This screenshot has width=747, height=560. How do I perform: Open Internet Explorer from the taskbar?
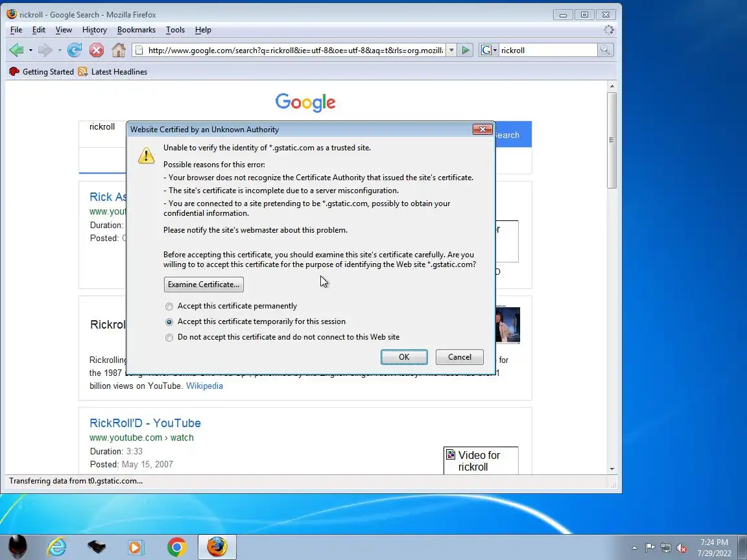point(56,547)
